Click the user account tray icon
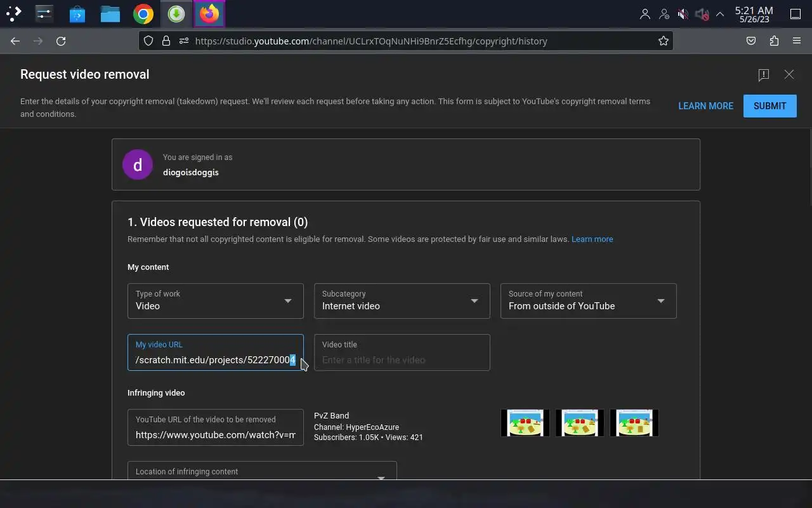Viewport: 812px width, 508px height. tap(645, 14)
